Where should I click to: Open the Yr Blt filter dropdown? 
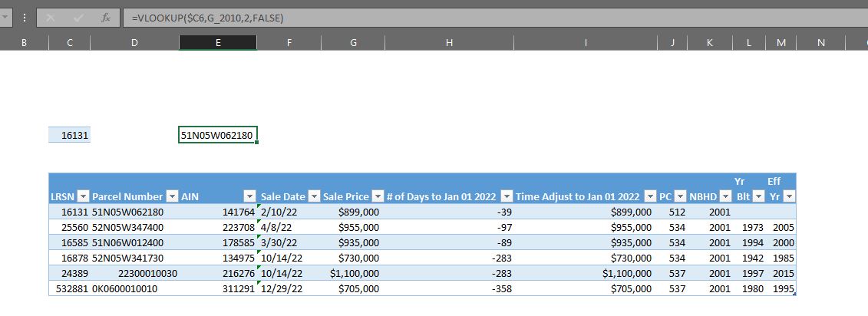758,197
